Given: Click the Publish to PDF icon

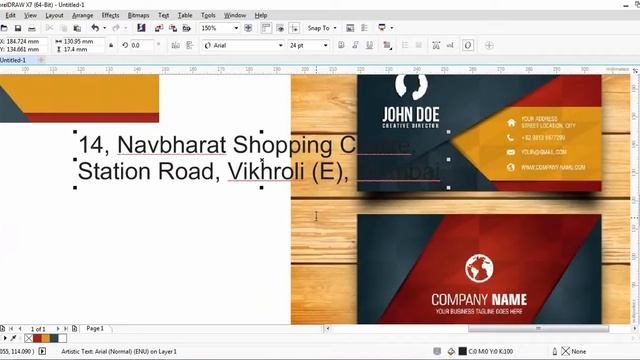Looking at the screenshot, I should click(x=187, y=28).
